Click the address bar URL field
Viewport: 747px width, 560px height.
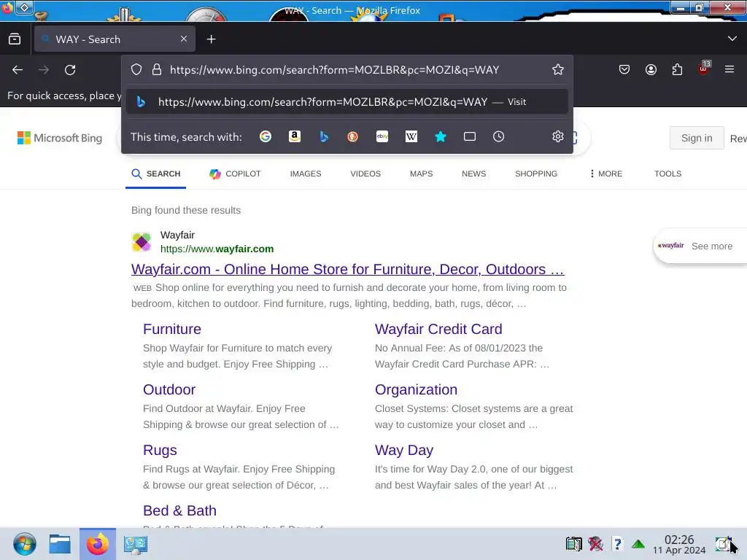(334, 70)
